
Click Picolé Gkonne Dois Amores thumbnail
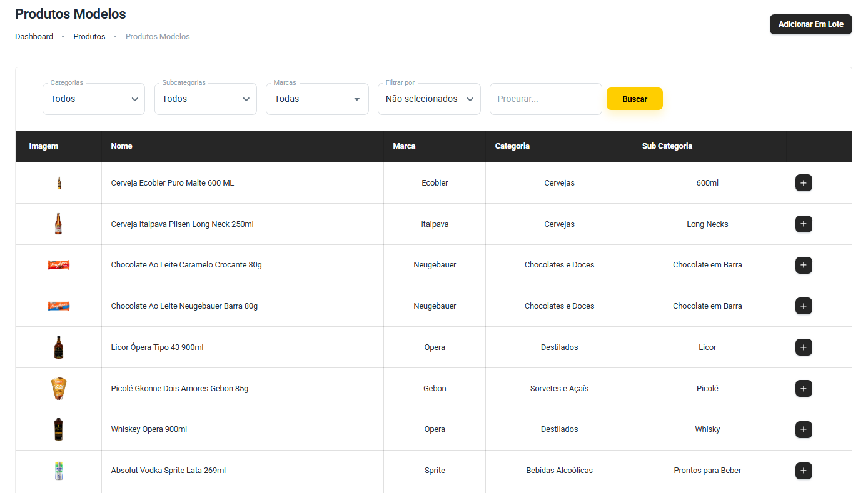[59, 389]
